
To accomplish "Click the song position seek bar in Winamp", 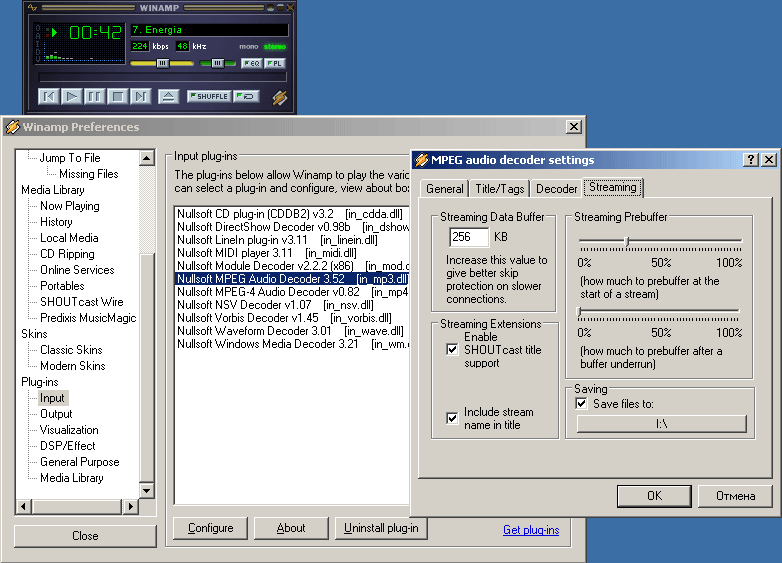I will pyautogui.click(x=163, y=77).
